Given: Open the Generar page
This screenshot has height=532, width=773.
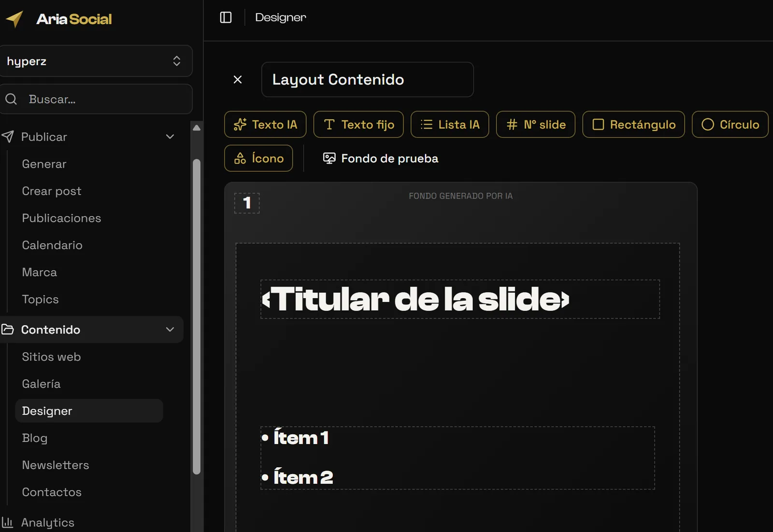Looking at the screenshot, I should 44,164.
